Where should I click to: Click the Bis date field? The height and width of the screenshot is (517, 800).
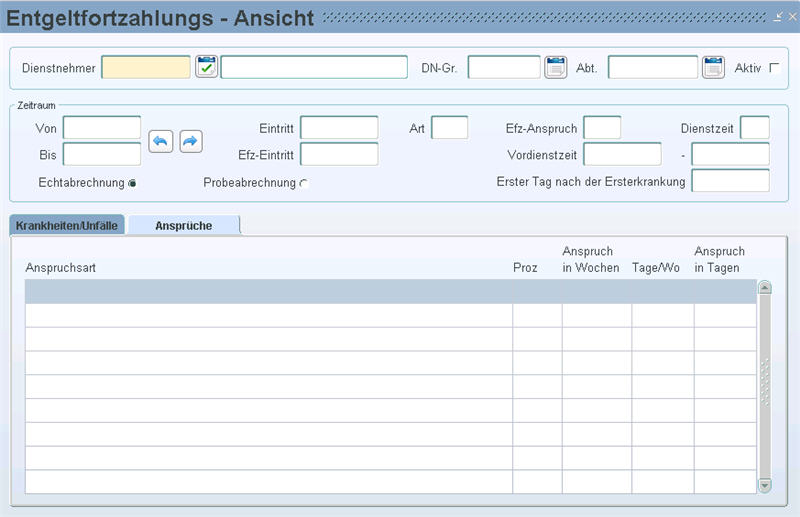coord(102,154)
